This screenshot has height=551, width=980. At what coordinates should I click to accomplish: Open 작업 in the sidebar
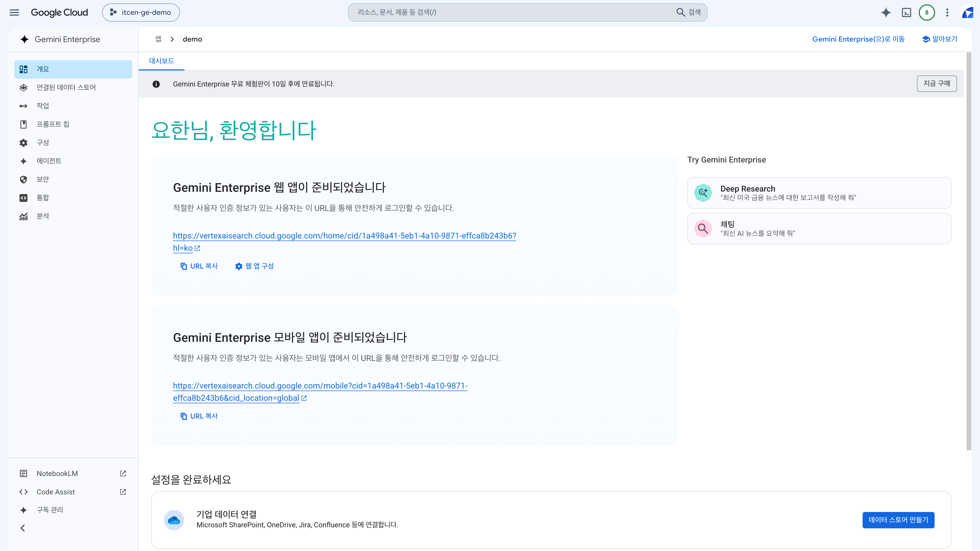click(73, 106)
